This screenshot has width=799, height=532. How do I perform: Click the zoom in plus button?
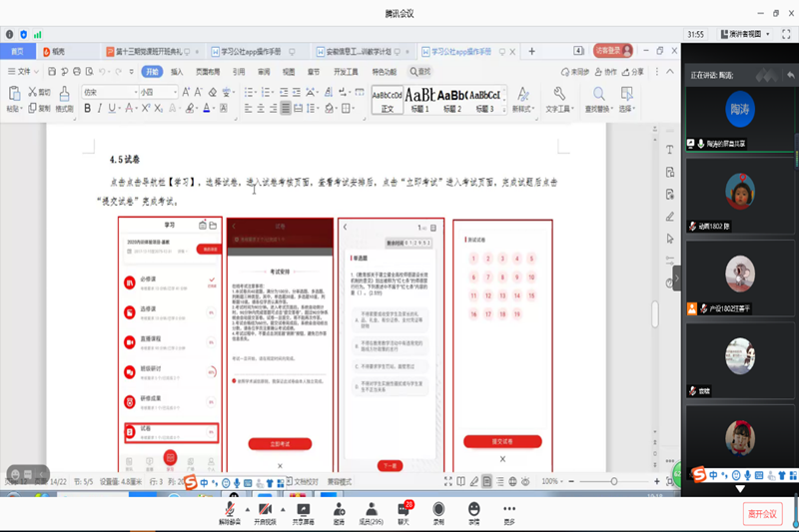coord(657,482)
